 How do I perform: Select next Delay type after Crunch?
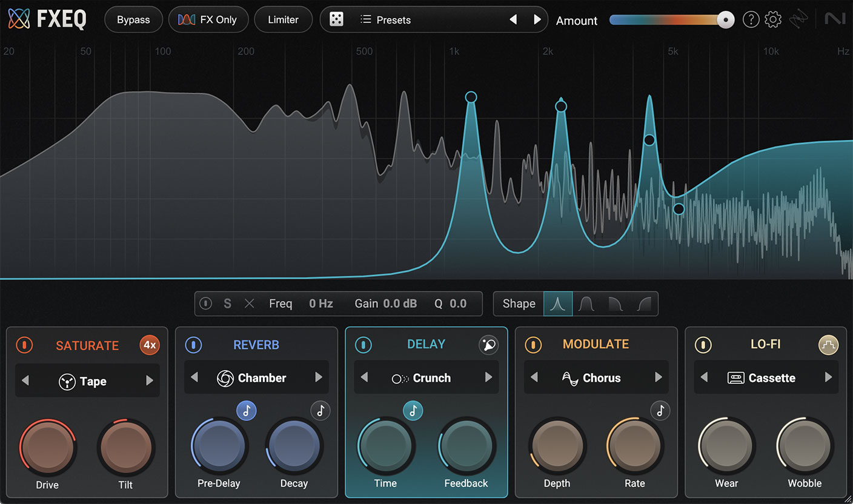click(x=488, y=377)
